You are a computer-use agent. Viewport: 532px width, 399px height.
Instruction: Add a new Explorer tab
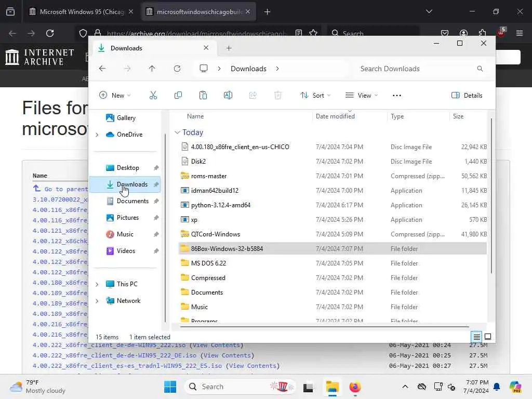[x=229, y=48]
